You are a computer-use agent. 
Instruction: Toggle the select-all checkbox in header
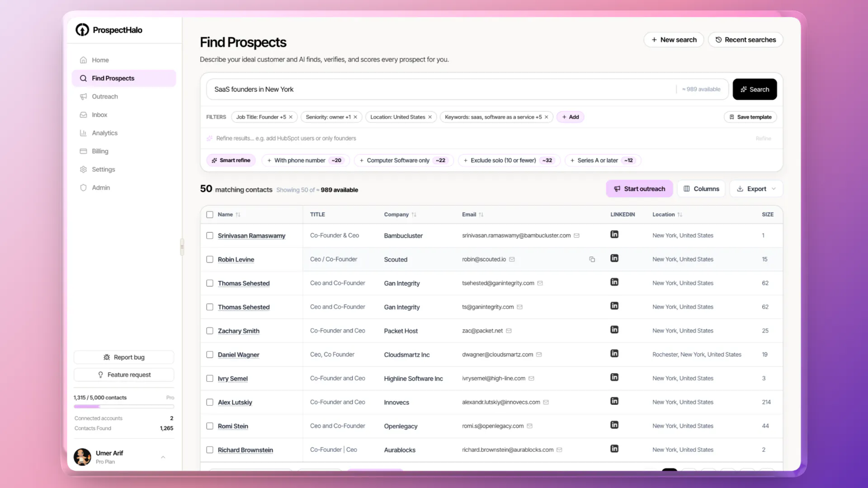[210, 215]
